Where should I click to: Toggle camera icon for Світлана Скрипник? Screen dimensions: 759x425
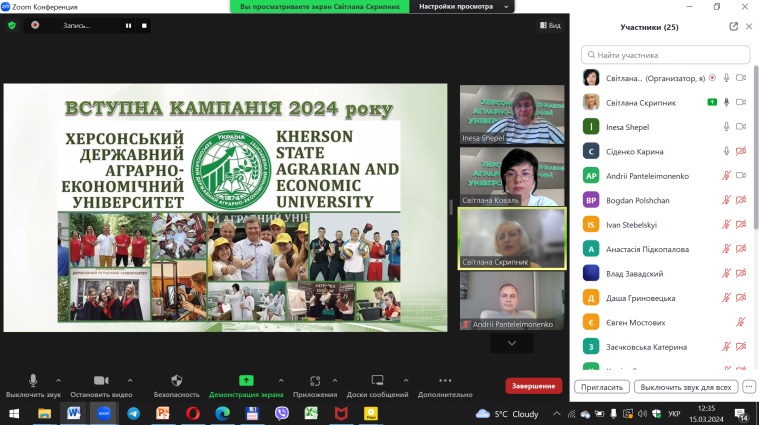[x=741, y=102]
